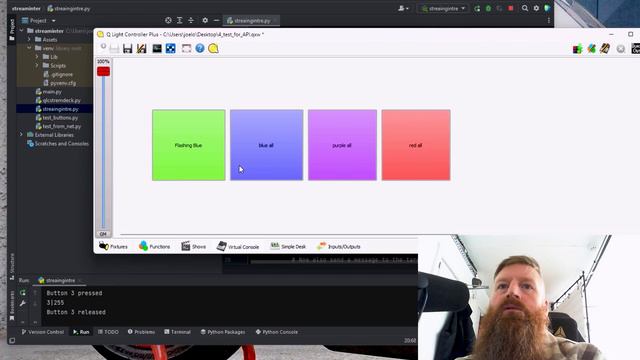Click the GM label under the slider
Viewport: 640px width, 360px height.
(103, 234)
